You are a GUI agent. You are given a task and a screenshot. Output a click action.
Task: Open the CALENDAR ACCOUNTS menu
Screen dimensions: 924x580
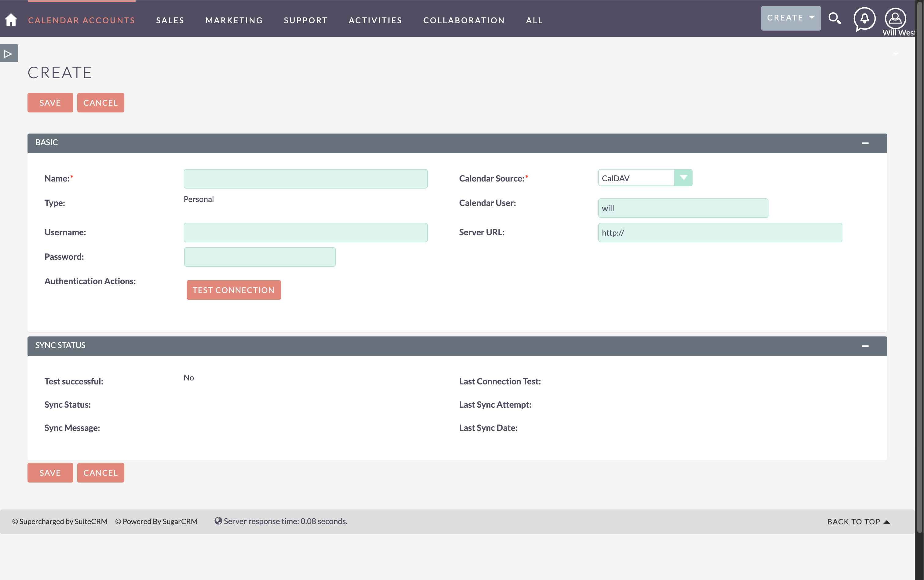point(81,20)
